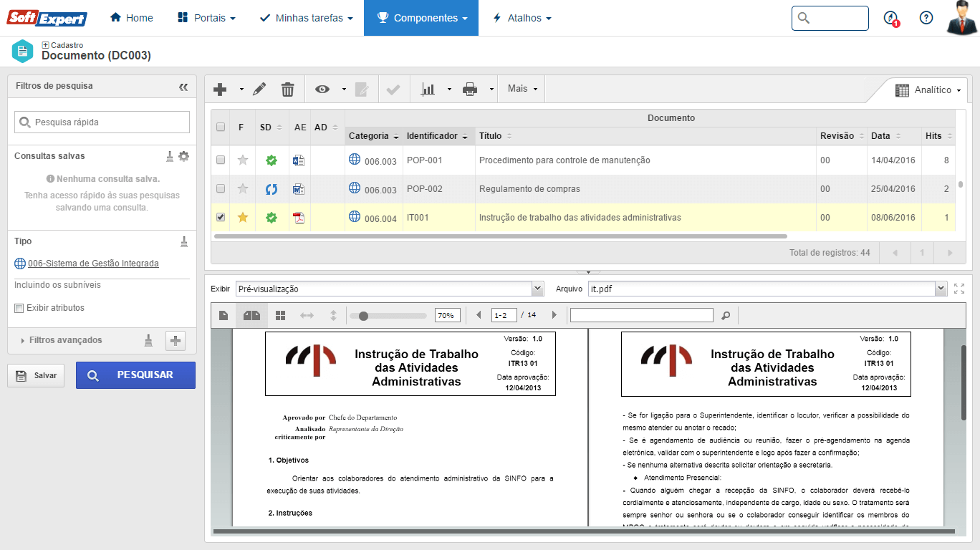Click the eye view document icon
The image size is (980, 550).
coord(322,90)
